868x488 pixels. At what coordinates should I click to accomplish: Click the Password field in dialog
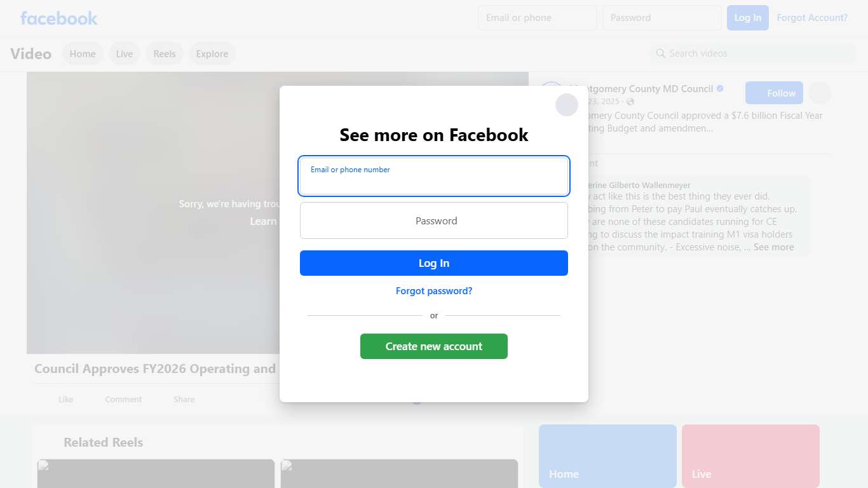[x=434, y=220]
